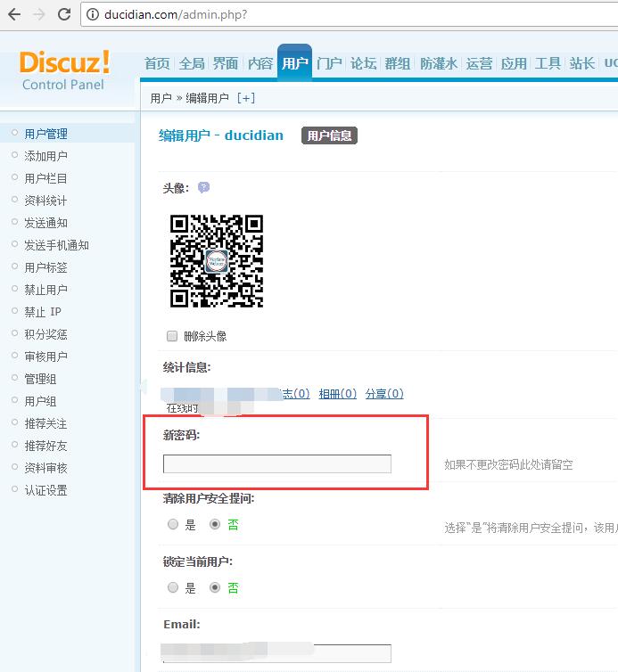Screen dimensions: 618x672
Task: Open the 运营 menu tab
Action: pos(479,63)
